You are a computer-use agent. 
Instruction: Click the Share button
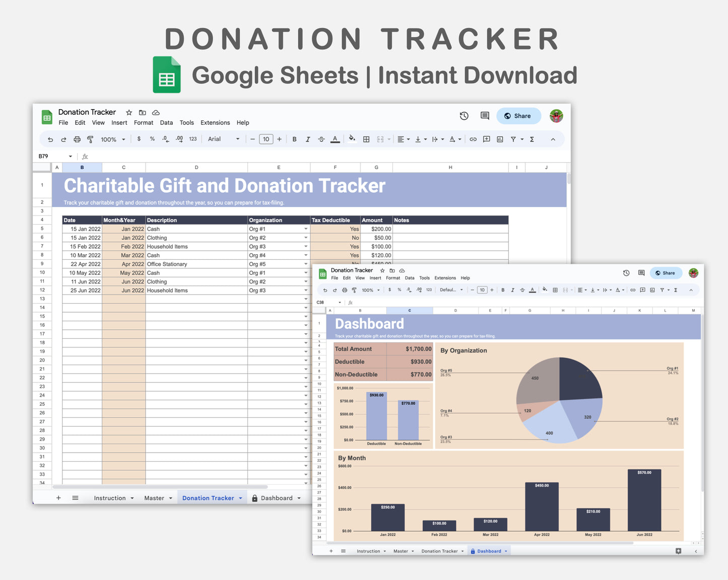tap(518, 115)
